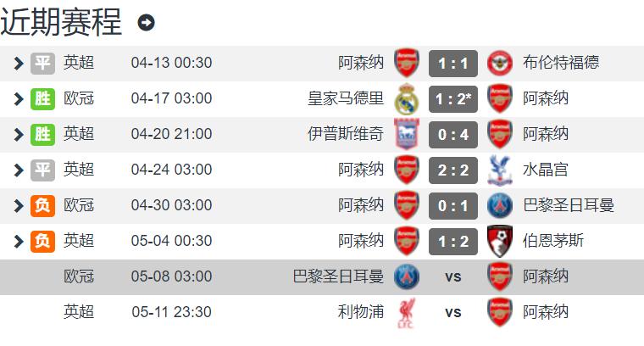Viewport: 644px width, 346px height.
Task: Click the 1 : 2* score for Real Madrid match
Action: pyautogui.click(x=453, y=99)
